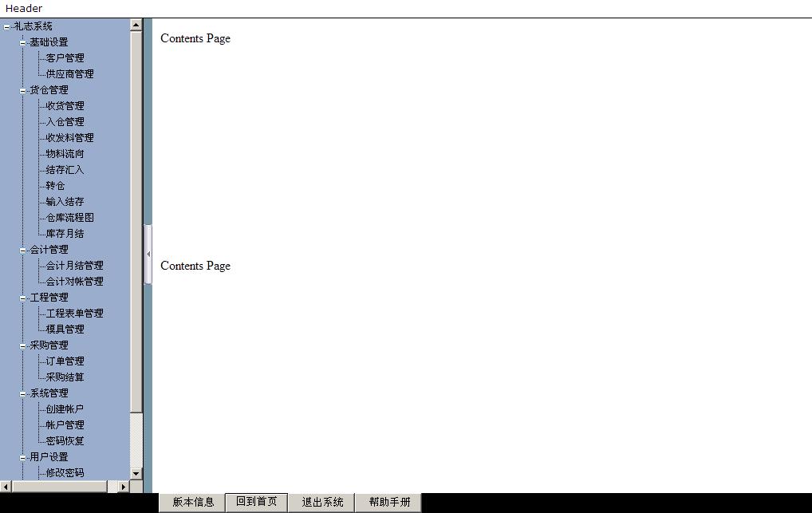812x513 pixels.
Task: Open 仓库流程图 page
Action: click(70, 218)
